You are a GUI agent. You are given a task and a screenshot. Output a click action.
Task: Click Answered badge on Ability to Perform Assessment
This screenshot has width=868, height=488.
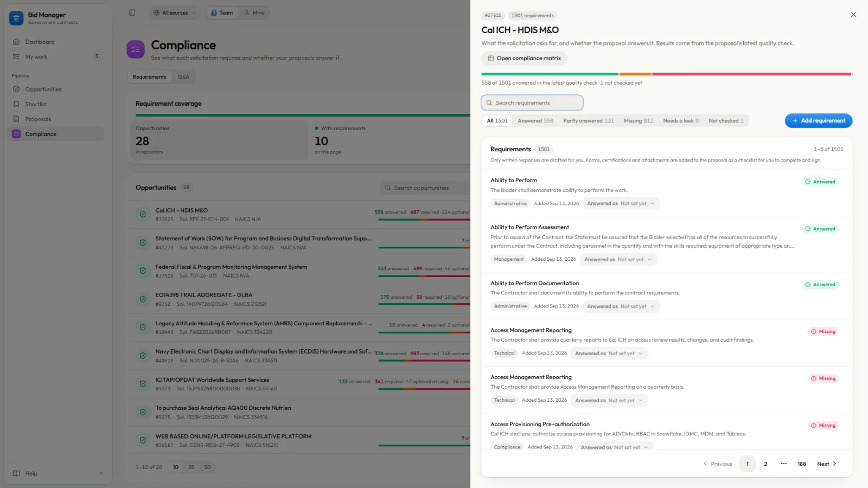pyautogui.click(x=820, y=229)
